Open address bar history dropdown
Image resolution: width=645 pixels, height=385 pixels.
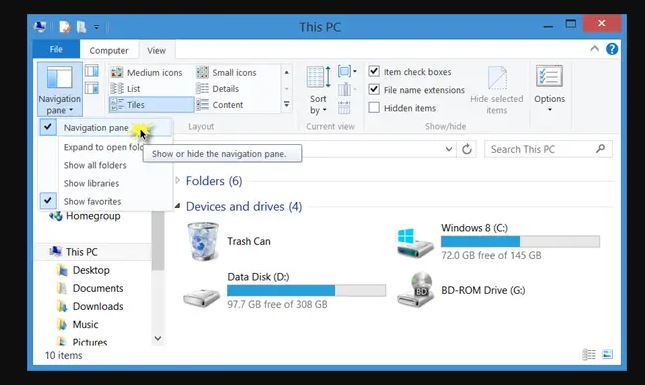449,149
